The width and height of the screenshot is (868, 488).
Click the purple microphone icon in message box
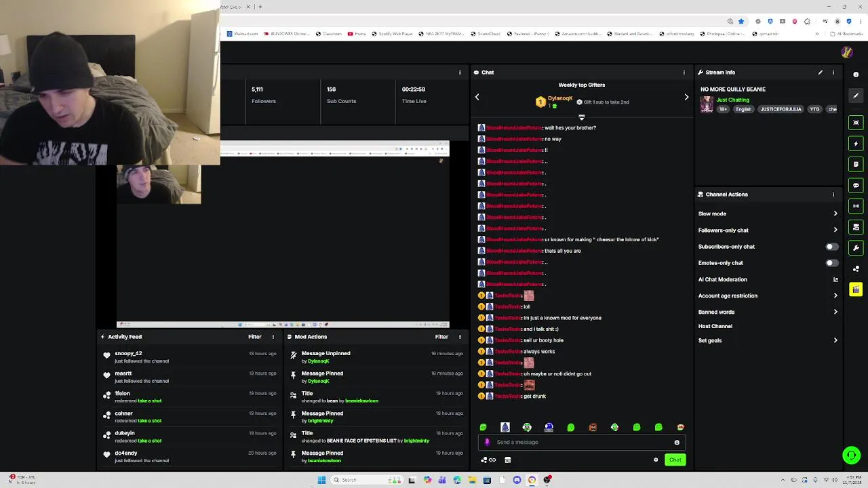[x=487, y=443]
